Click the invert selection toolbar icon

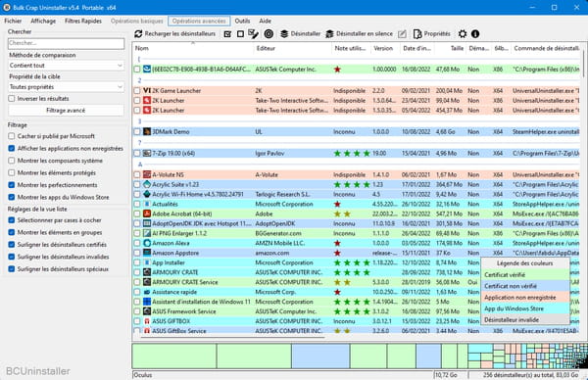(253, 34)
